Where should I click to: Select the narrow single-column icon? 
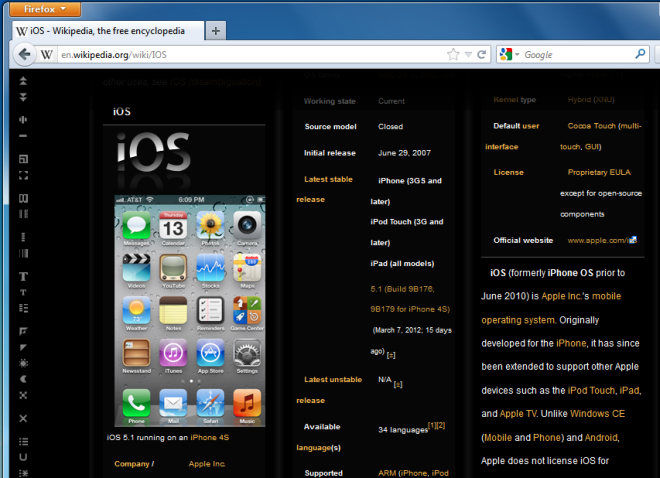coord(23,237)
